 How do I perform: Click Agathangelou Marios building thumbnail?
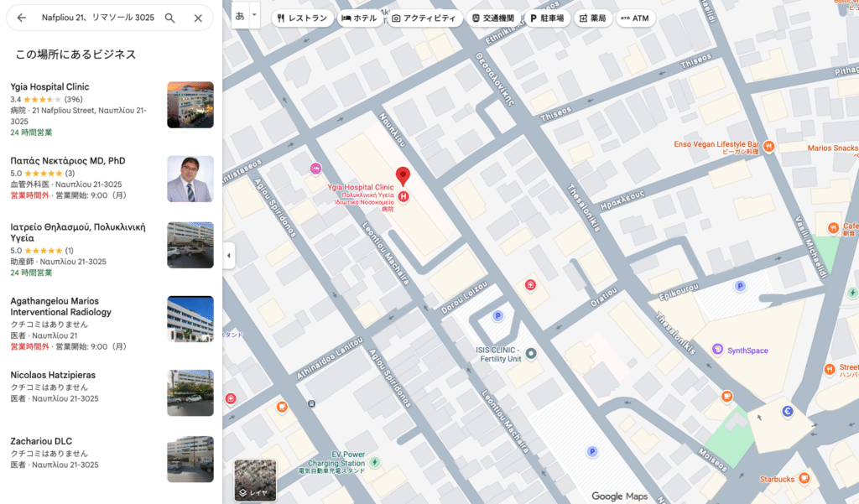coord(190,319)
